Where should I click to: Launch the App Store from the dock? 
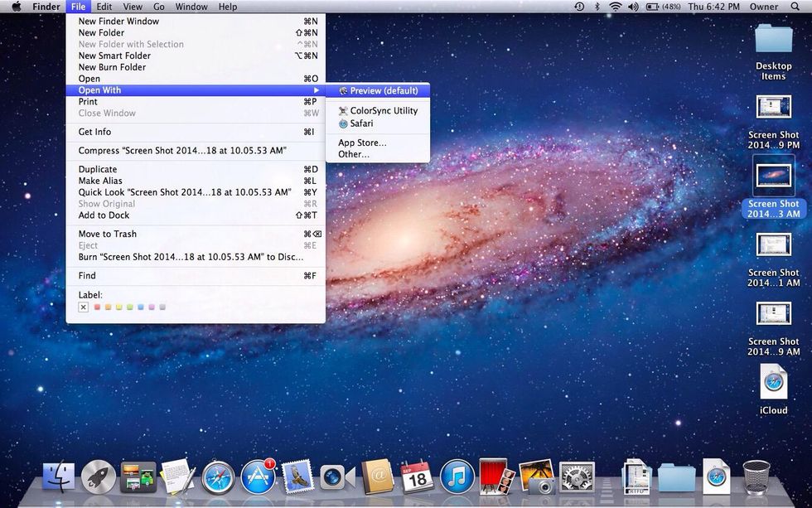pos(258,477)
